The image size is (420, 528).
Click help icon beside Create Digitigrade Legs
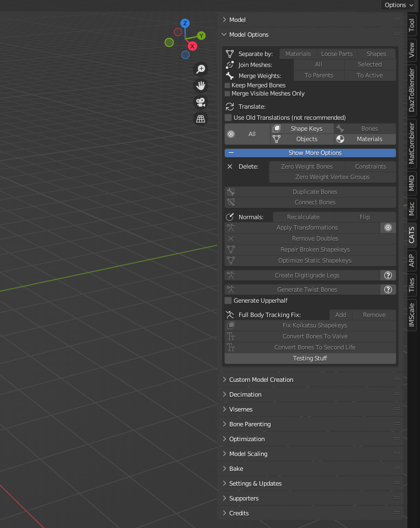tap(388, 275)
